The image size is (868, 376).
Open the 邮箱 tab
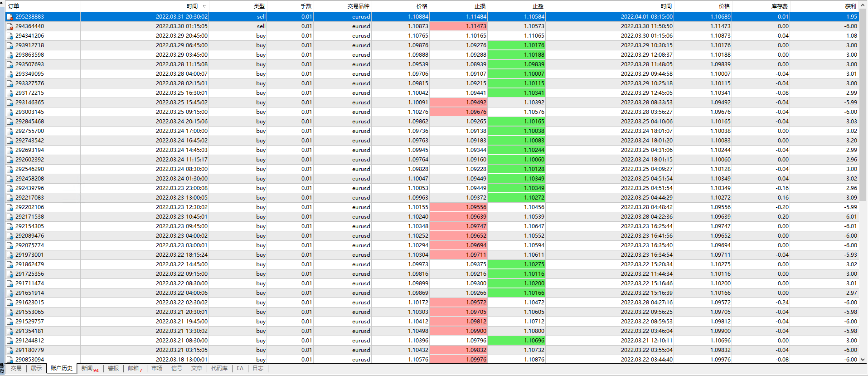click(135, 368)
